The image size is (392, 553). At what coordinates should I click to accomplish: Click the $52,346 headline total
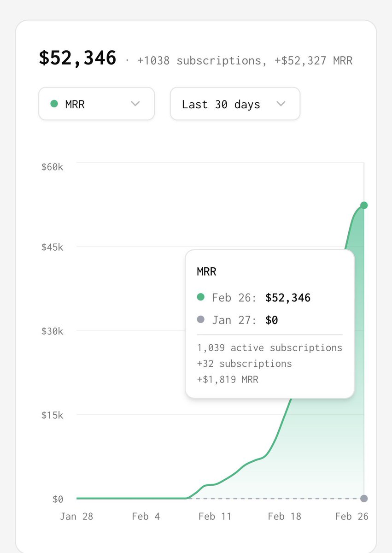pos(77,59)
